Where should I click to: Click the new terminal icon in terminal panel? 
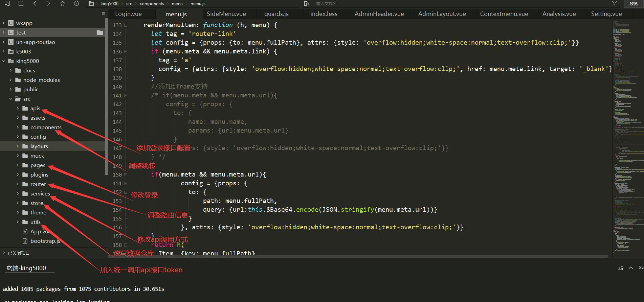click(620, 268)
